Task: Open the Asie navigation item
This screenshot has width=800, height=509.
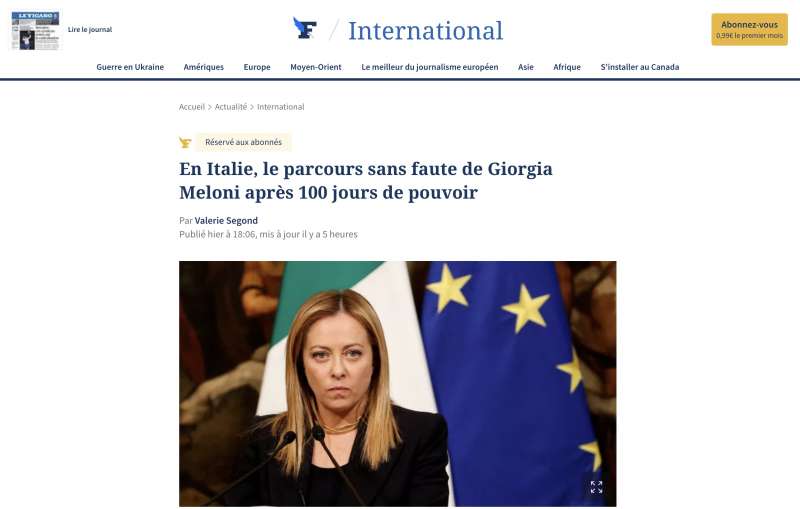Action: coord(526,67)
